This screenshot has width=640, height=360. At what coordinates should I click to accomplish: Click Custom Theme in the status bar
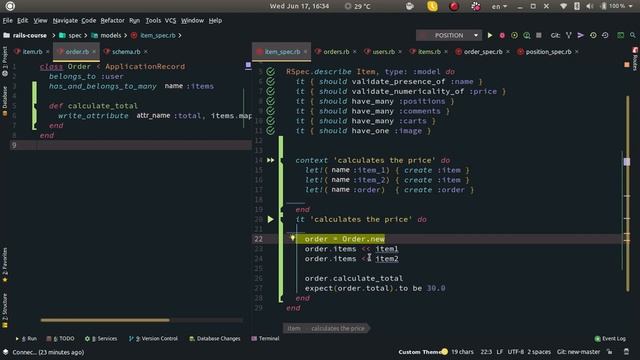(x=423, y=352)
